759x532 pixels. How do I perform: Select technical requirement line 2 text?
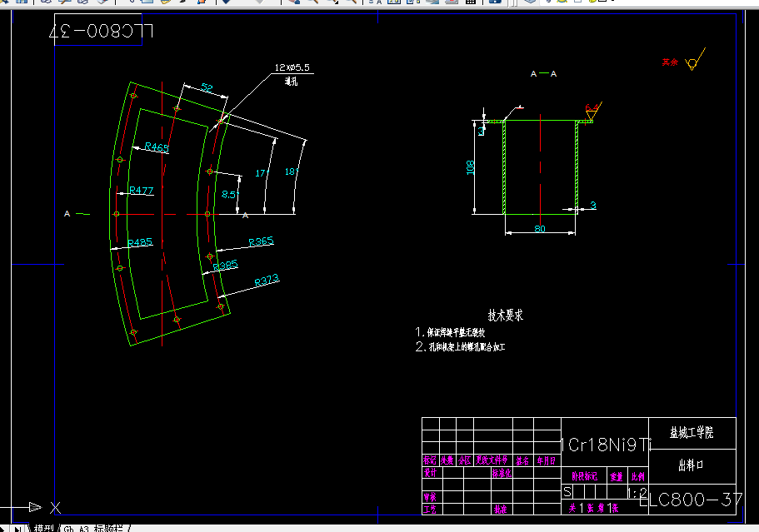pyautogui.click(x=461, y=347)
